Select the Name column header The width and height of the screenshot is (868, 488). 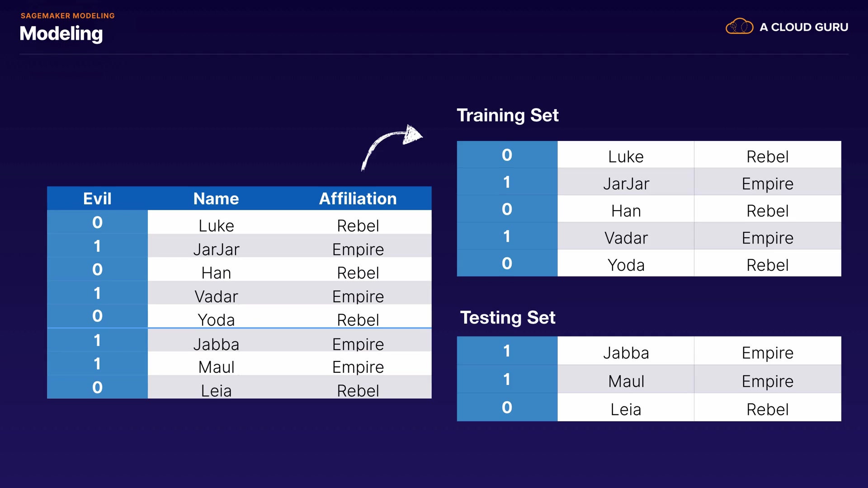click(x=216, y=198)
